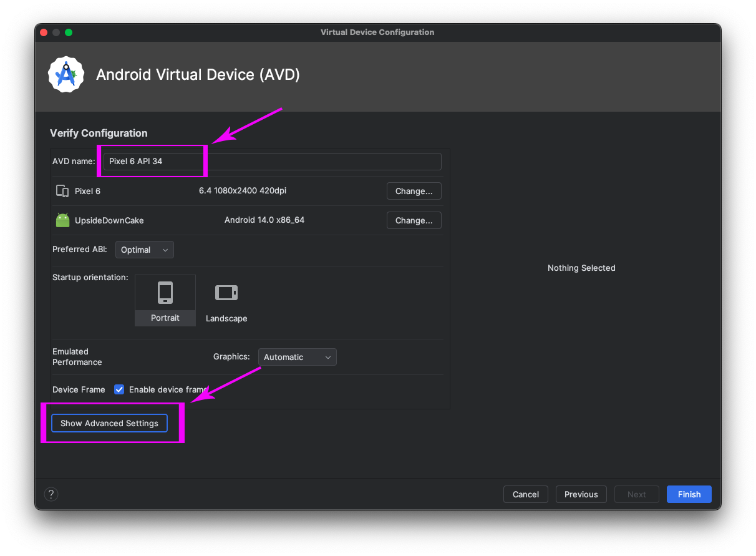The image size is (756, 556).
Task: Focus the AVD name input field
Action: tap(273, 162)
